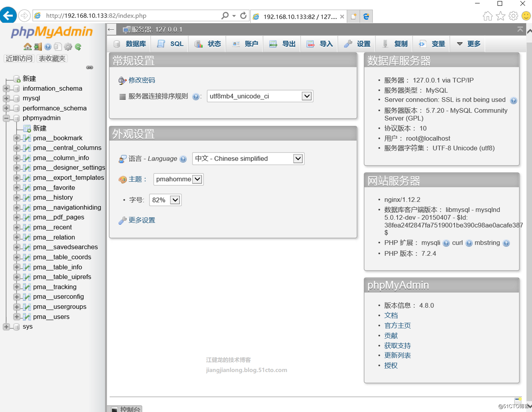This screenshot has width=532, height=412.
Task: Click collapse navigation arrow left of server
Action: pyautogui.click(x=111, y=29)
